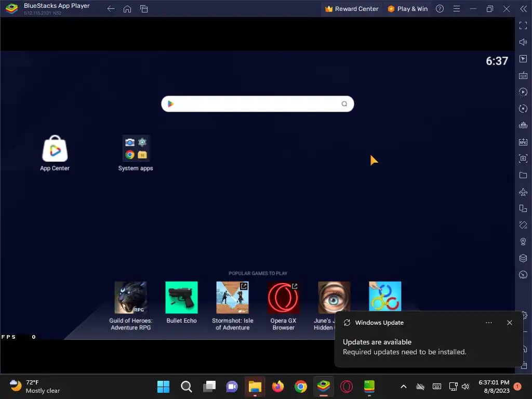Open BlueStacks home screen icon
Screen dimensions: 532x399
[x=127, y=9]
